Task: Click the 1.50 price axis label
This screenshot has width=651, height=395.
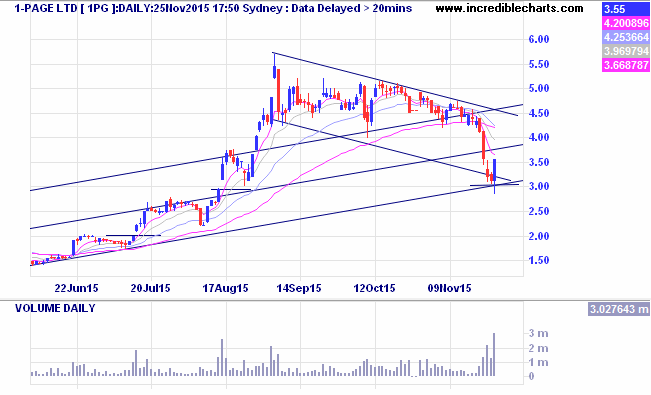Action: point(538,260)
